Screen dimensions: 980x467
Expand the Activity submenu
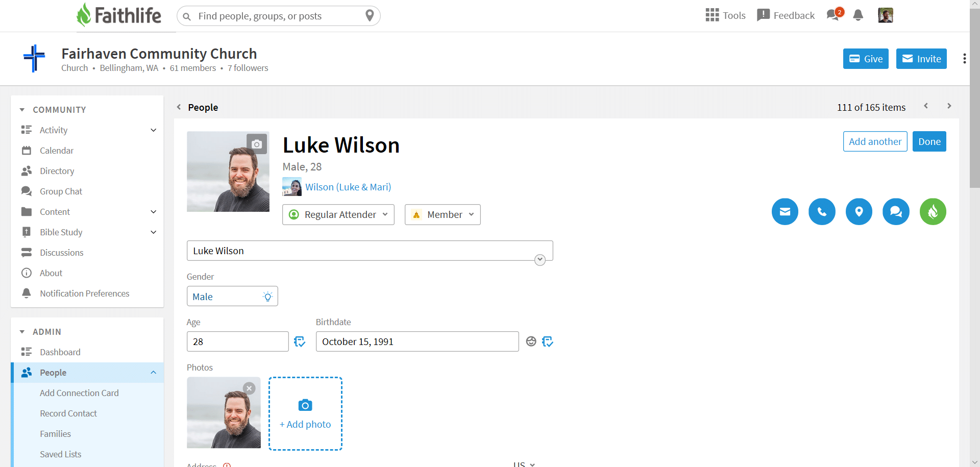(x=154, y=130)
